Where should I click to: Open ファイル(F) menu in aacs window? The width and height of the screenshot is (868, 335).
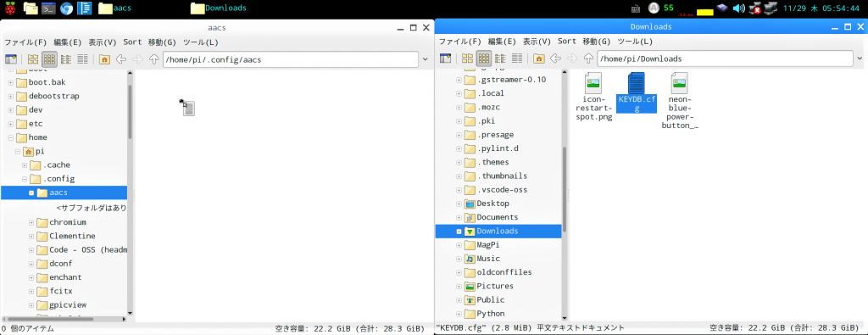[26, 42]
